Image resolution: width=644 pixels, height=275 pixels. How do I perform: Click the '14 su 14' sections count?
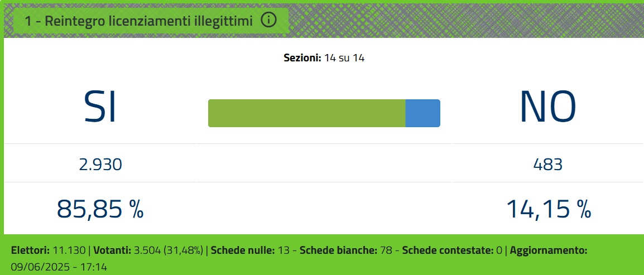point(344,58)
